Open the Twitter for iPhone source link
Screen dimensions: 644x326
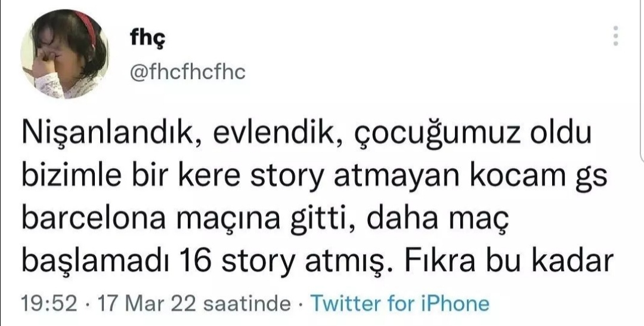pyautogui.click(x=400, y=304)
